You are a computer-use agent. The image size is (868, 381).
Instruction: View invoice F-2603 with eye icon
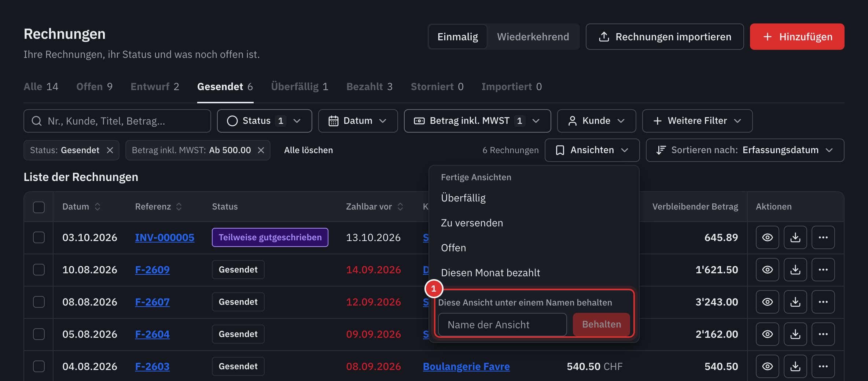tap(767, 366)
